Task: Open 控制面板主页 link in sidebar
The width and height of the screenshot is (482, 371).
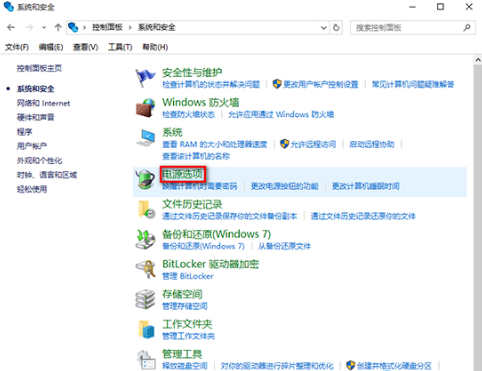Action: [39, 68]
